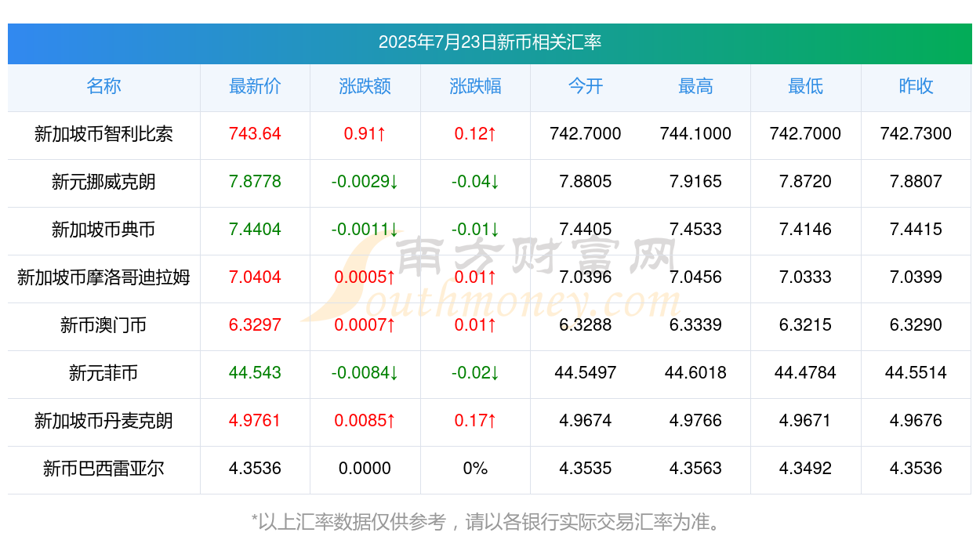Click latest price 44.543

coord(255,373)
